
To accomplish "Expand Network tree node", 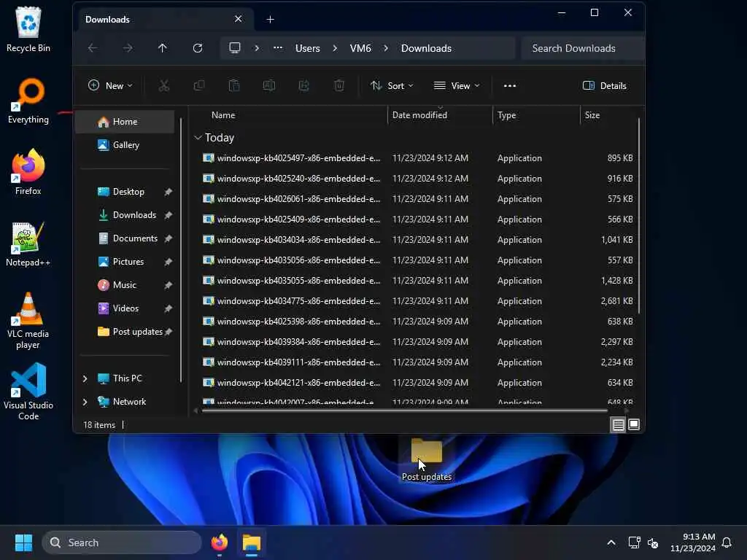I will tap(85, 402).
